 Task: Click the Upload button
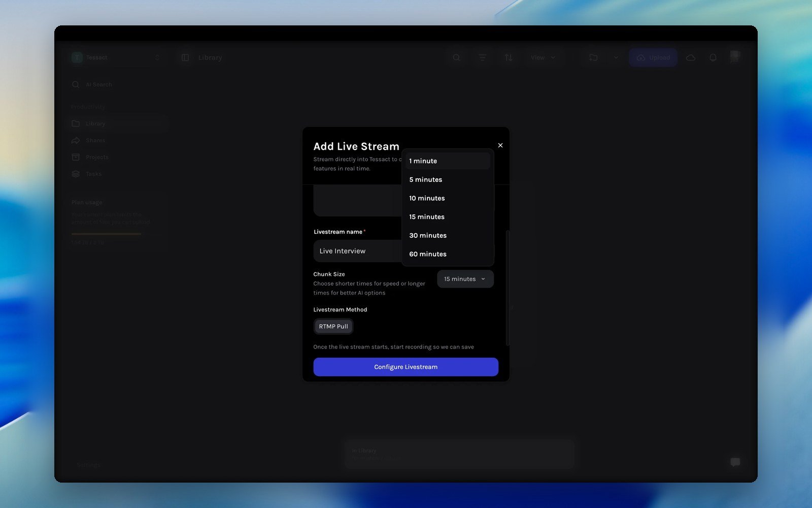[653, 57]
